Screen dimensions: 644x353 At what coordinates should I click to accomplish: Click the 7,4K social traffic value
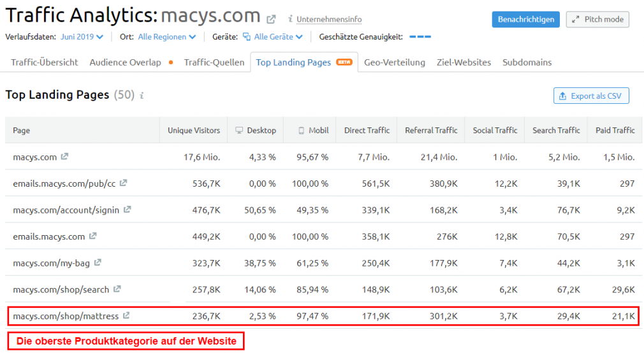click(508, 263)
